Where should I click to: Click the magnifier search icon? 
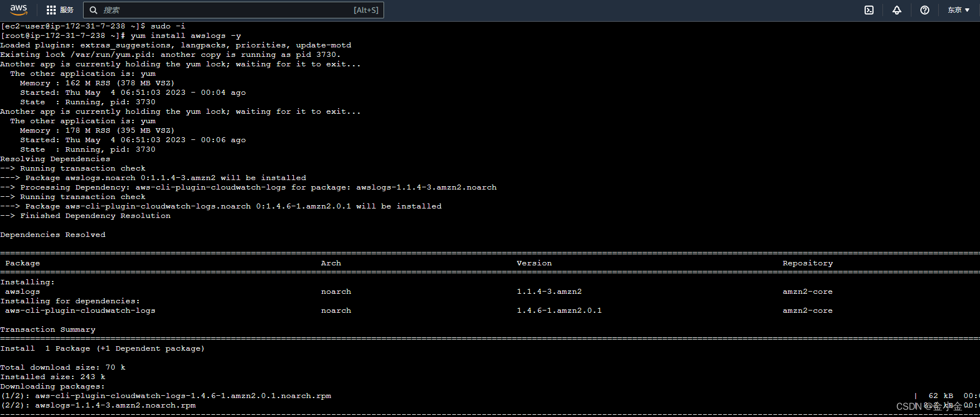point(94,10)
